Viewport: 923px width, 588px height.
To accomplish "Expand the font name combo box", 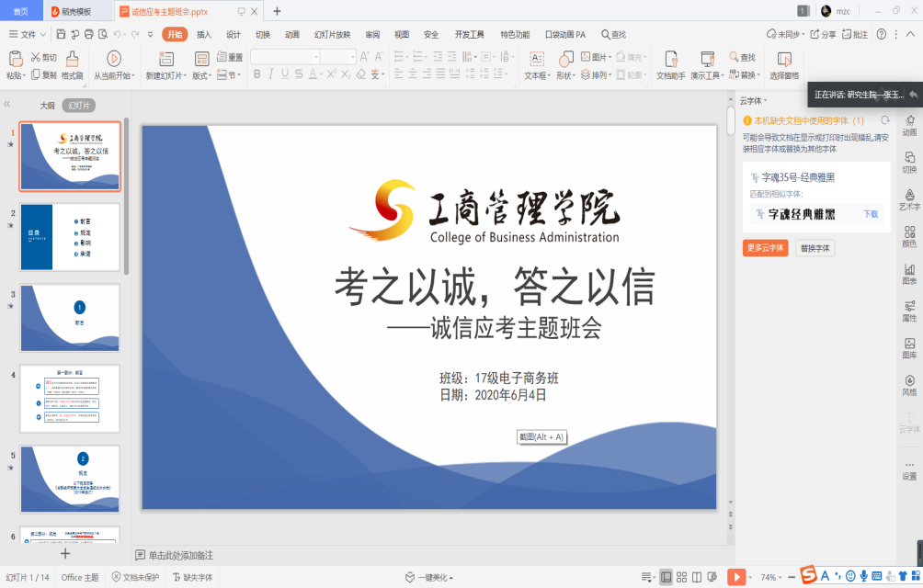I will click(316, 57).
